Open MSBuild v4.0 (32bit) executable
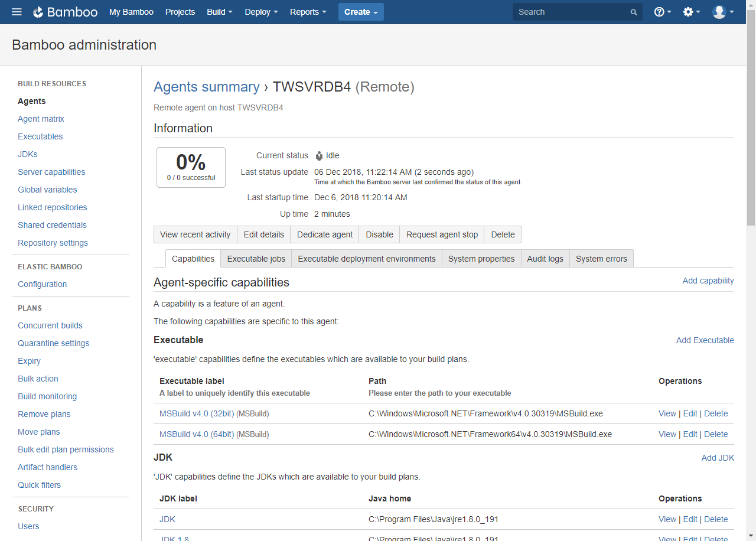 click(197, 413)
